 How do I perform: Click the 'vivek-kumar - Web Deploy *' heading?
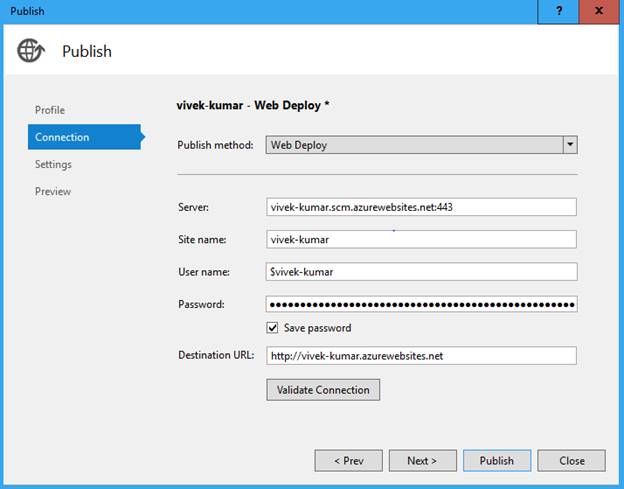coord(253,105)
